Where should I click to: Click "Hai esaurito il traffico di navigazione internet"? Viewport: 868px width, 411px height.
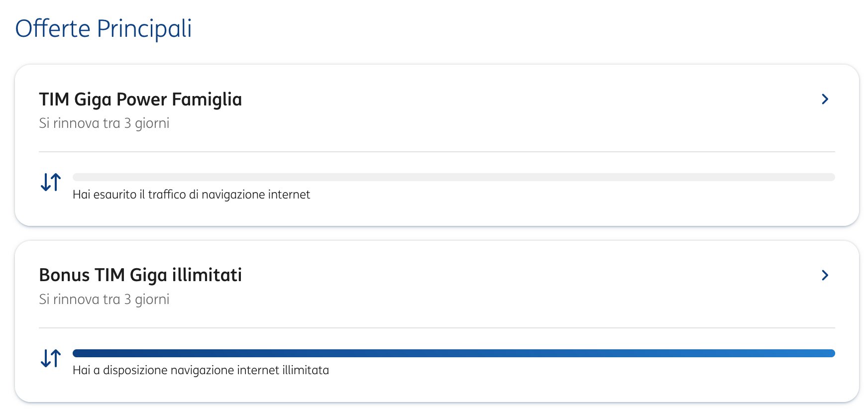[191, 195]
